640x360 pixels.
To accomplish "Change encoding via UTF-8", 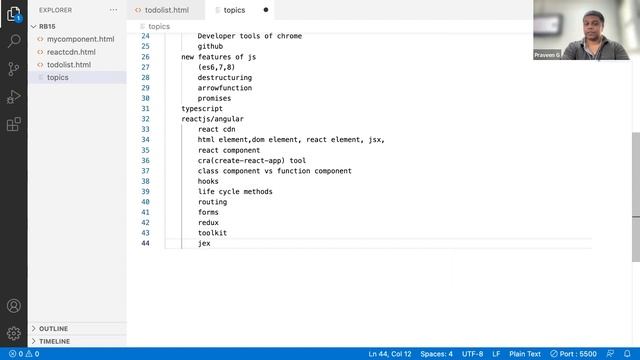I will (472, 354).
